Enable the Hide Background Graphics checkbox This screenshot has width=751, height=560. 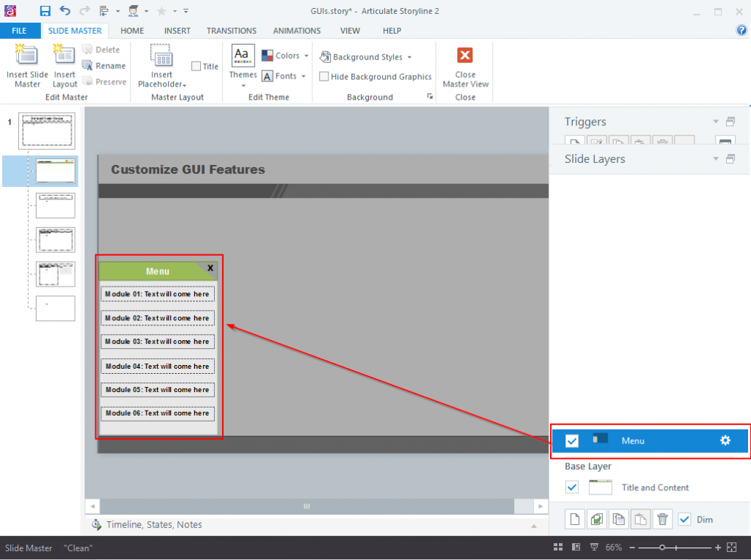tap(324, 76)
